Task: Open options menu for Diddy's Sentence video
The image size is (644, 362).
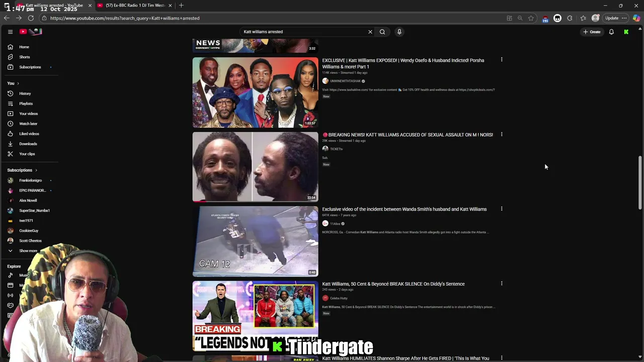Action: 502,283
